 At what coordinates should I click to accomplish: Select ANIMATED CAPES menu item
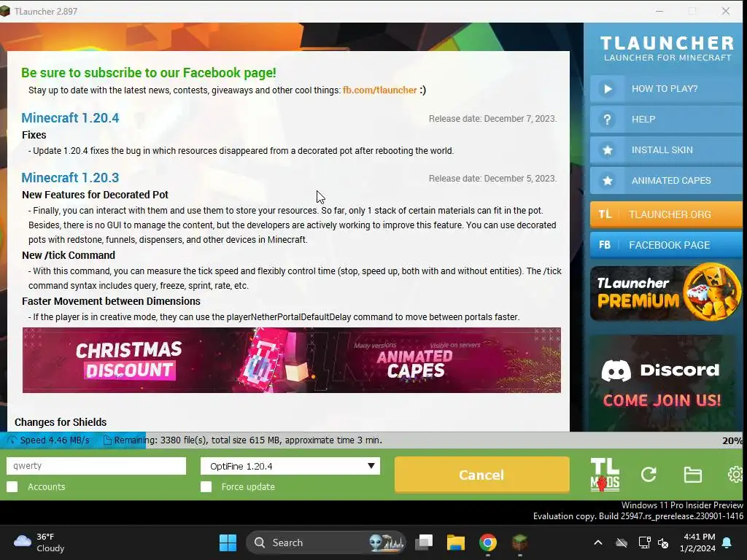click(x=666, y=181)
